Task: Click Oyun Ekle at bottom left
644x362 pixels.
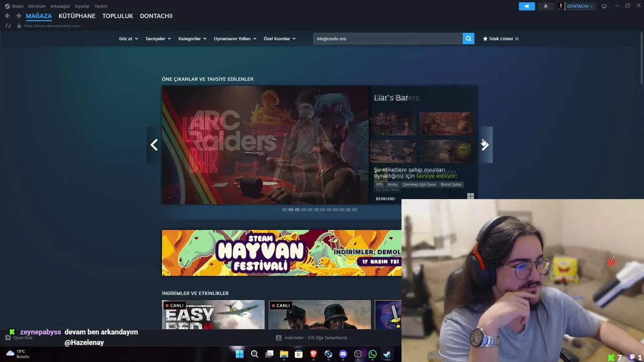Action: click(x=19, y=338)
